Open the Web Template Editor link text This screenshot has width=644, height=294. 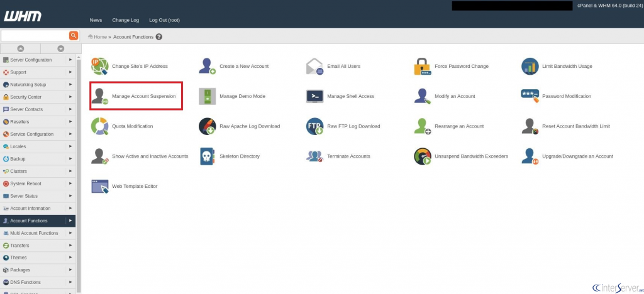pyautogui.click(x=135, y=186)
